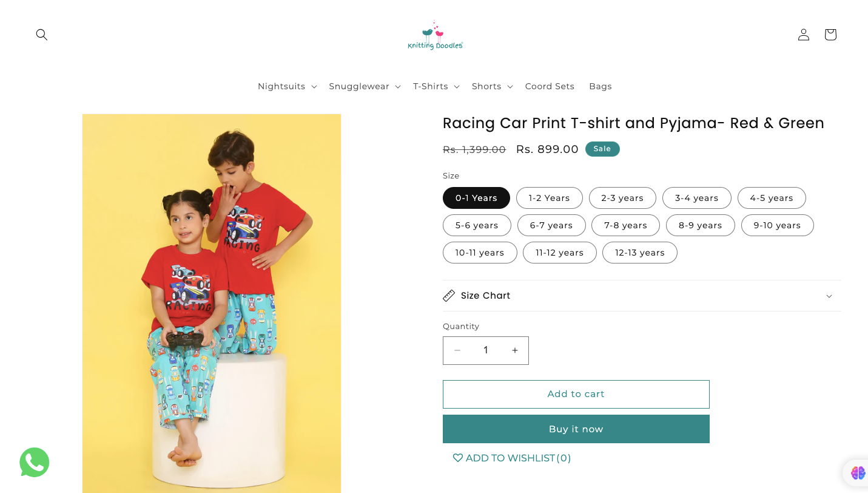
Task: Click the heart wishlist icon
Action: tap(458, 458)
